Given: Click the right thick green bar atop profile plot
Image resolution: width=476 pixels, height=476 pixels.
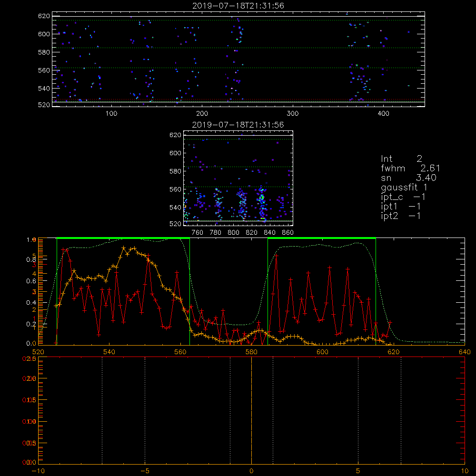Looking at the screenshot, I should (x=322, y=238).
